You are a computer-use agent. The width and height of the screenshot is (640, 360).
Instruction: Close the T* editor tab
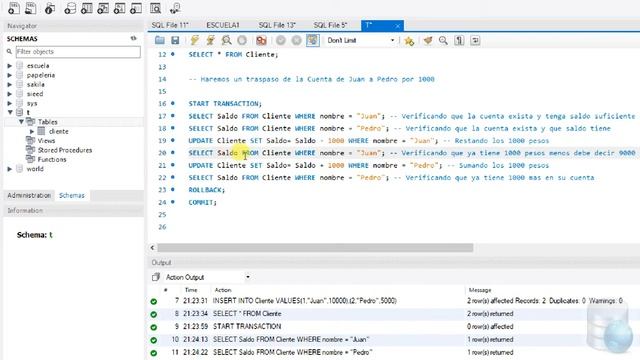[398, 26]
